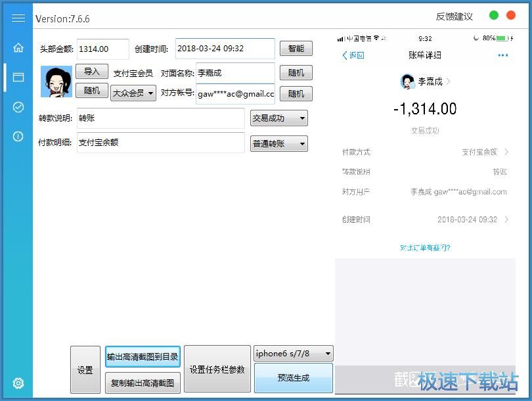This screenshot has height=401, width=532.
Task: Open the hamburger menu in sidebar
Action: click(18, 18)
